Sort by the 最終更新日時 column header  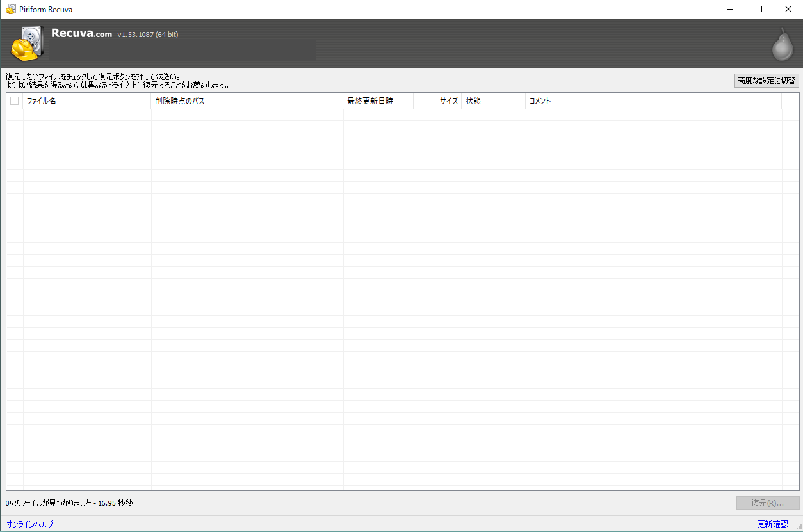pyautogui.click(x=378, y=101)
